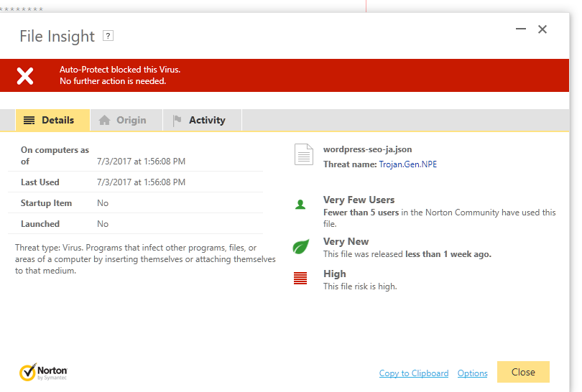Click the 'On computers as of' label

(x=55, y=155)
